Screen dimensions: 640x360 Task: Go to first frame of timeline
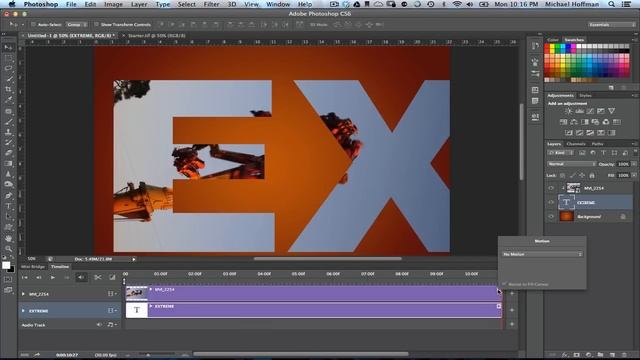pos(24,278)
